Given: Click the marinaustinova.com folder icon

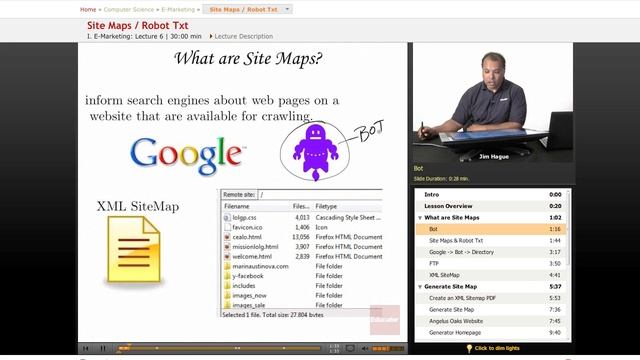Looking at the screenshot, I should tap(227, 266).
